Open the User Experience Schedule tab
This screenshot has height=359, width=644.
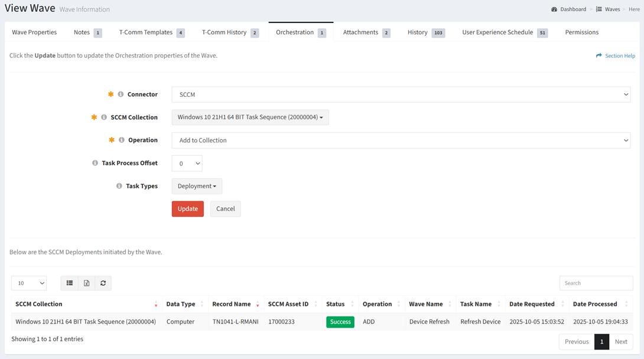point(497,32)
